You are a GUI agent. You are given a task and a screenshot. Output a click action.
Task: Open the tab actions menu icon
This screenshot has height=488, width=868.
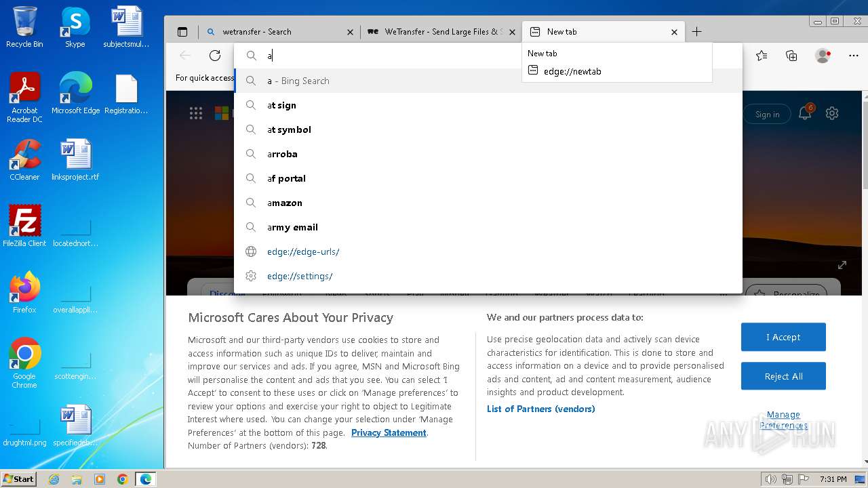point(182,32)
